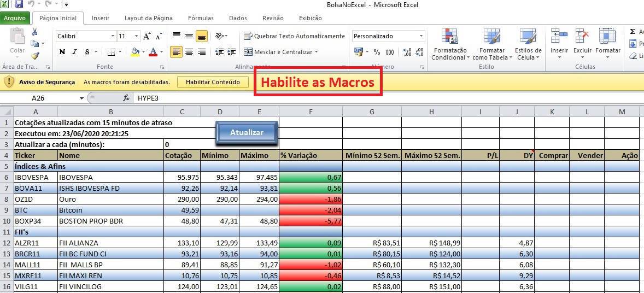644x293 pixels.
Task: Toggle center text alignment
Action: point(189,52)
